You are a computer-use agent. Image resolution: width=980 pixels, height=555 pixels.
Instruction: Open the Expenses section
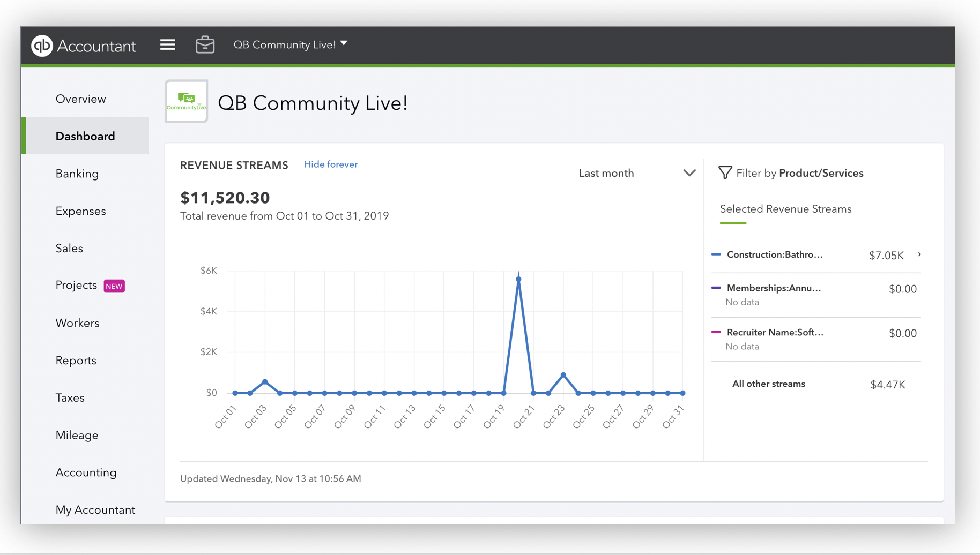pyautogui.click(x=80, y=211)
